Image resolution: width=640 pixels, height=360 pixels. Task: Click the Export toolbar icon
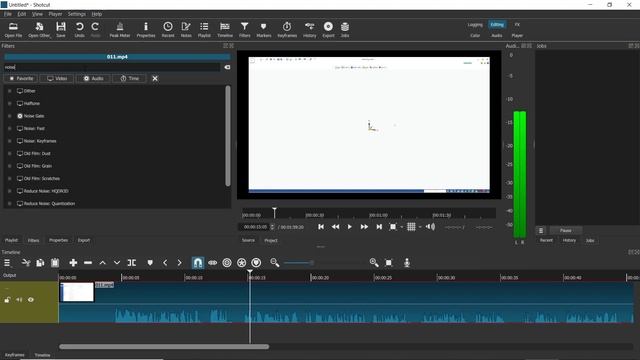point(328,30)
